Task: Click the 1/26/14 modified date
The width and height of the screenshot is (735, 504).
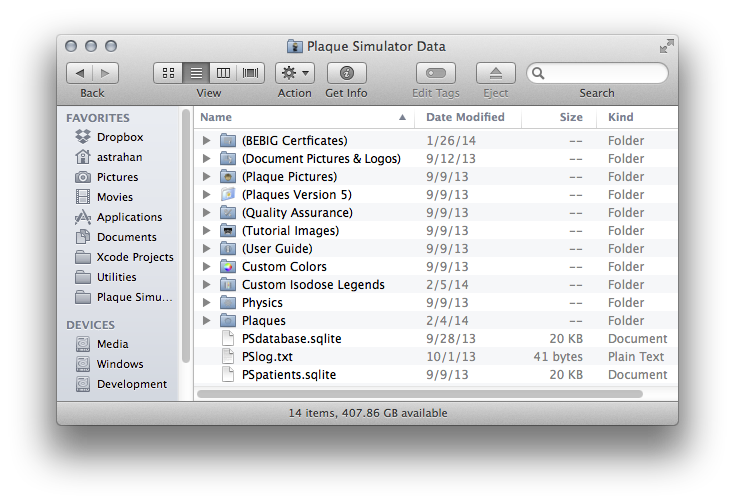Action: [451, 141]
